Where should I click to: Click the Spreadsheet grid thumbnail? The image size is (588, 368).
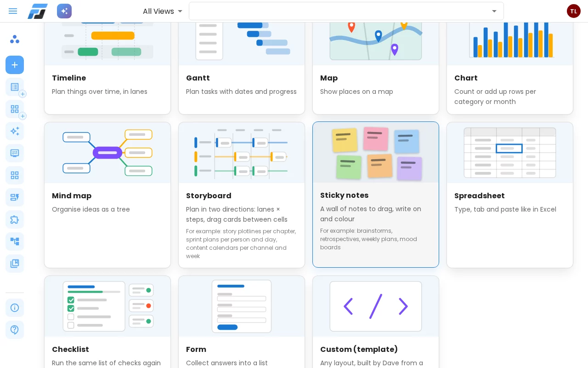510,153
